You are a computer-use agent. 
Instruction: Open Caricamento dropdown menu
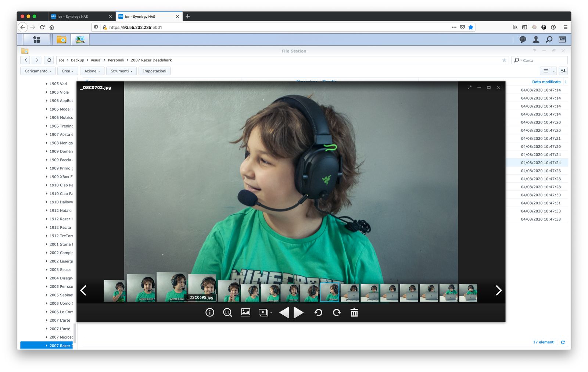38,71
